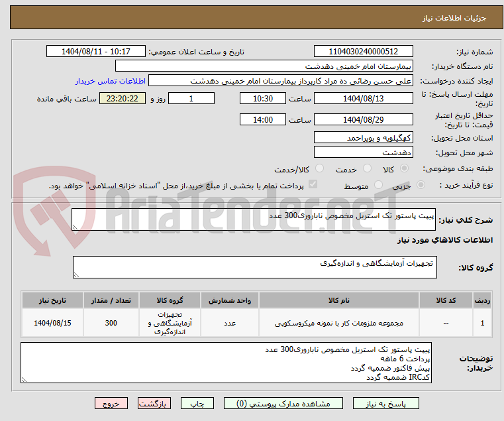Click the announcement date field 1404/08/11 - 10:17
The height and width of the screenshot is (421, 504).
tap(96, 52)
